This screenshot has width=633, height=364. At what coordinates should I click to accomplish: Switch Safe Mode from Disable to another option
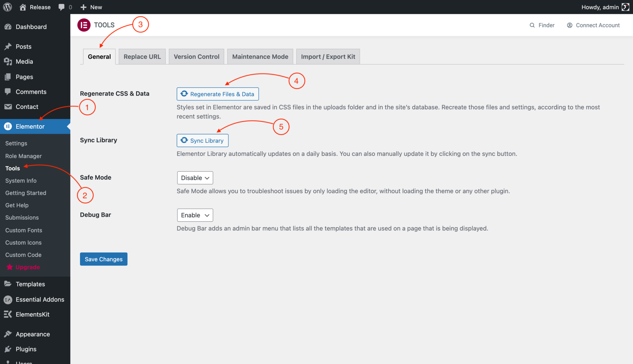(195, 178)
